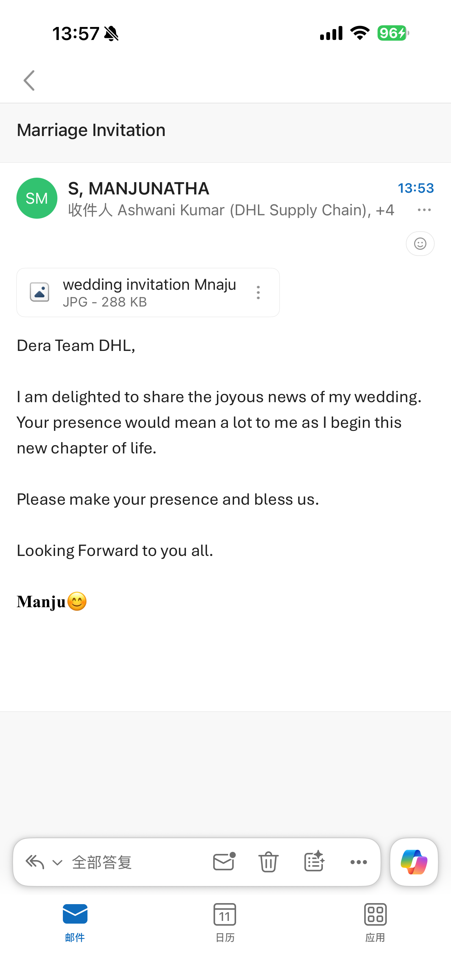The image size is (451, 980).
Task: Tap the AI summarize notes icon
Action: [x=314, y=862]
